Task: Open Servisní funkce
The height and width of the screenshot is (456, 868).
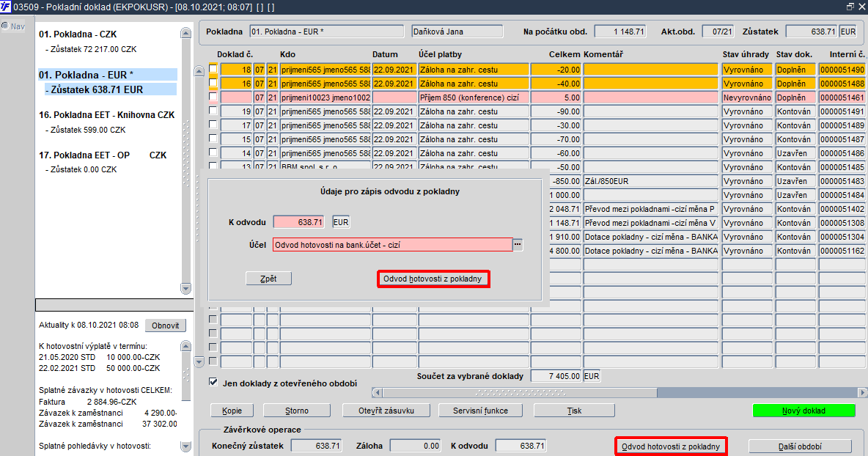Action: (x=480, y=411)
